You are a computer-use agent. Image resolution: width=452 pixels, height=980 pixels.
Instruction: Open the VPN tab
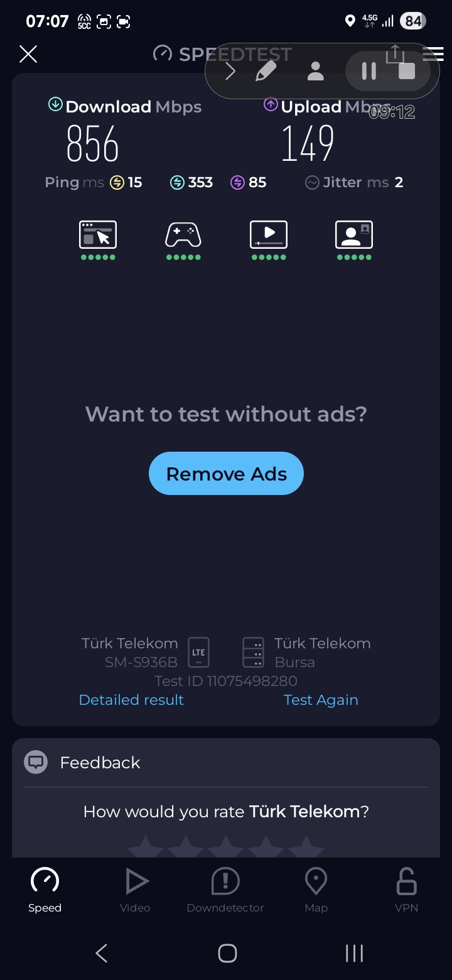406,890
